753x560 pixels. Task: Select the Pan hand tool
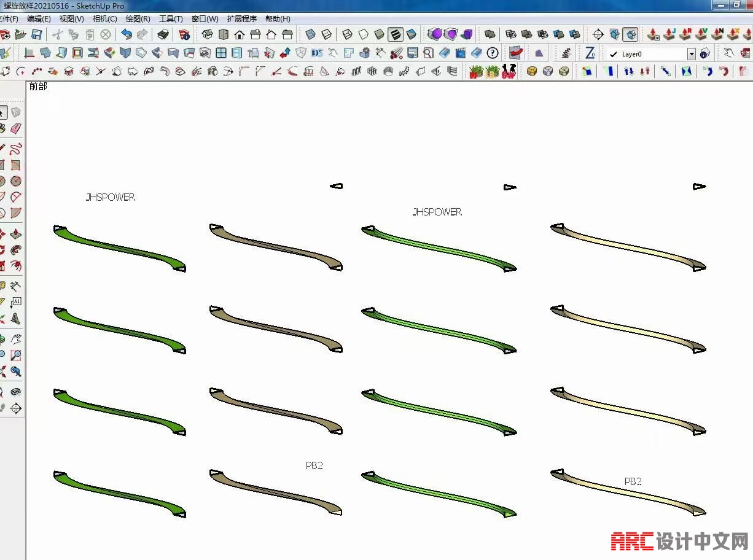[16, 338]
